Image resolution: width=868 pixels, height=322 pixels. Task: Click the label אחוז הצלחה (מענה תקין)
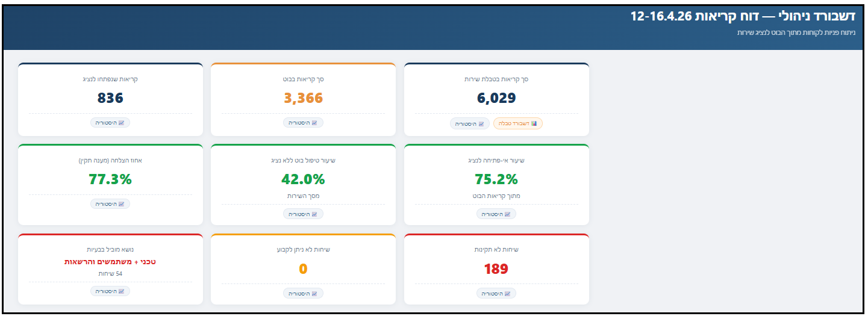click(x=110, y=160)
